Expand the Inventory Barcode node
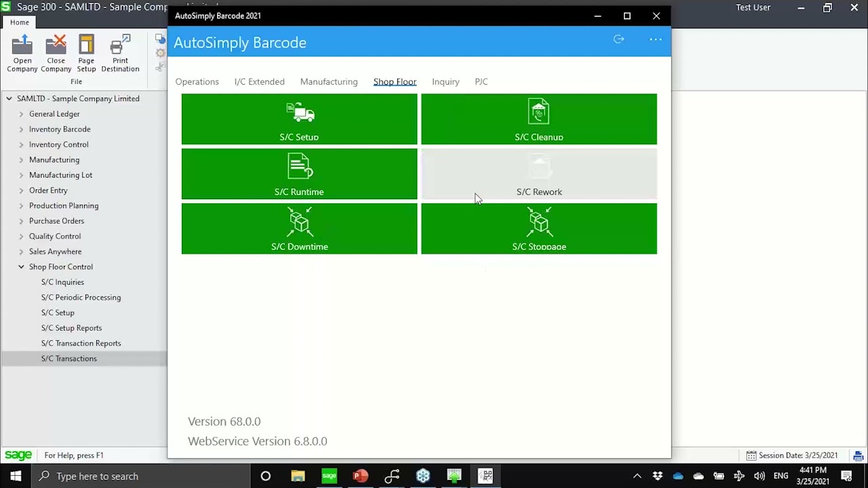The width and height of the screenshot is (868, 488). point(21,129)
